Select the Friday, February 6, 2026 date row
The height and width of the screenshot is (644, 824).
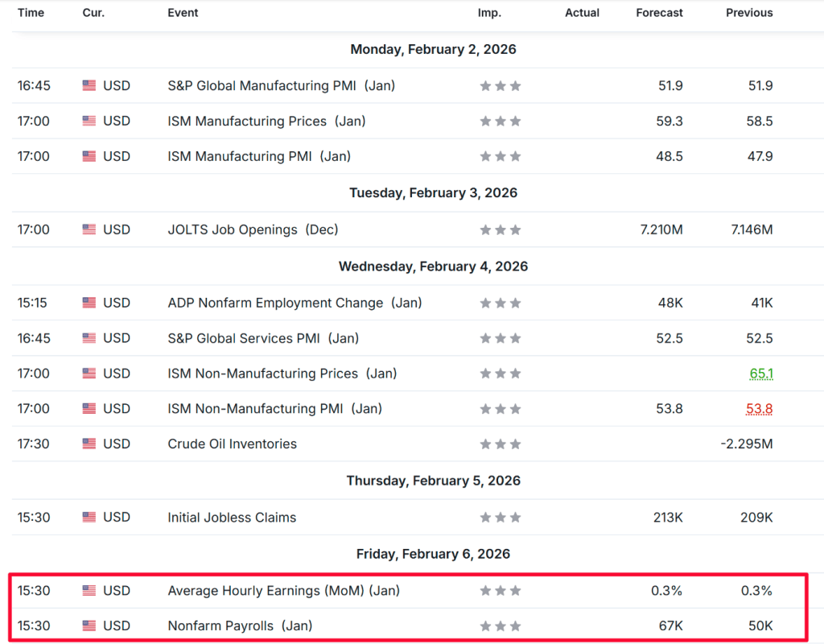point(433,554)
